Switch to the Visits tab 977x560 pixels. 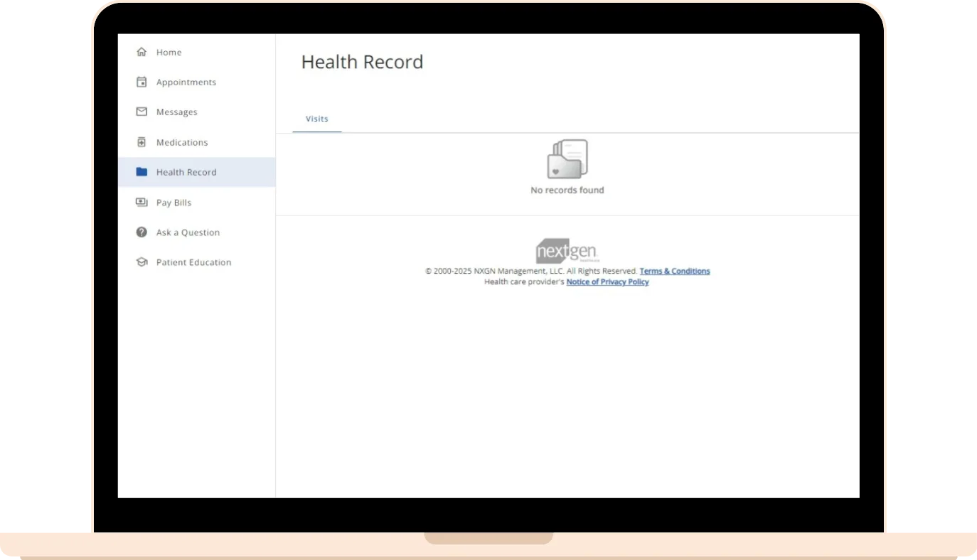(x=317, y=119)
